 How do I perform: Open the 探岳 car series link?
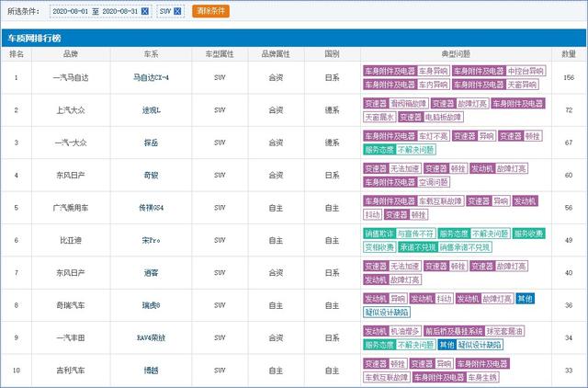point(151,143)
